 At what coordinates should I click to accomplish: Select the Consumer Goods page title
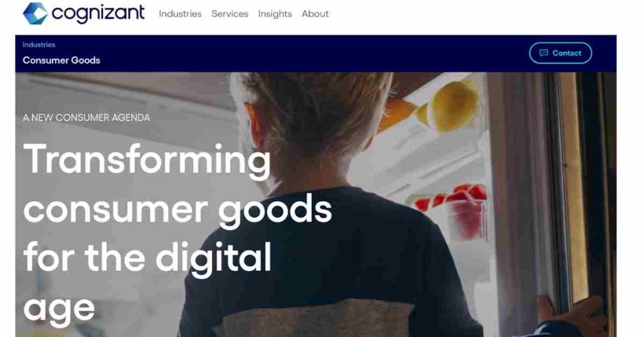[61, 60]
